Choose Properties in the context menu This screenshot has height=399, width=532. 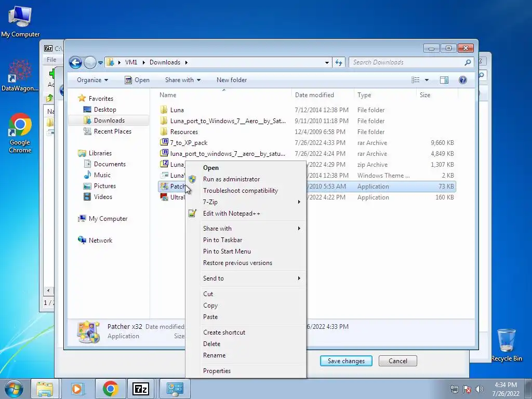[246, 371]
